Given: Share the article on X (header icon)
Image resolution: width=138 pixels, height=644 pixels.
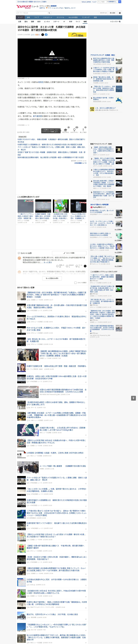Looking at the screenshot, I should click(x=43, y=35).
